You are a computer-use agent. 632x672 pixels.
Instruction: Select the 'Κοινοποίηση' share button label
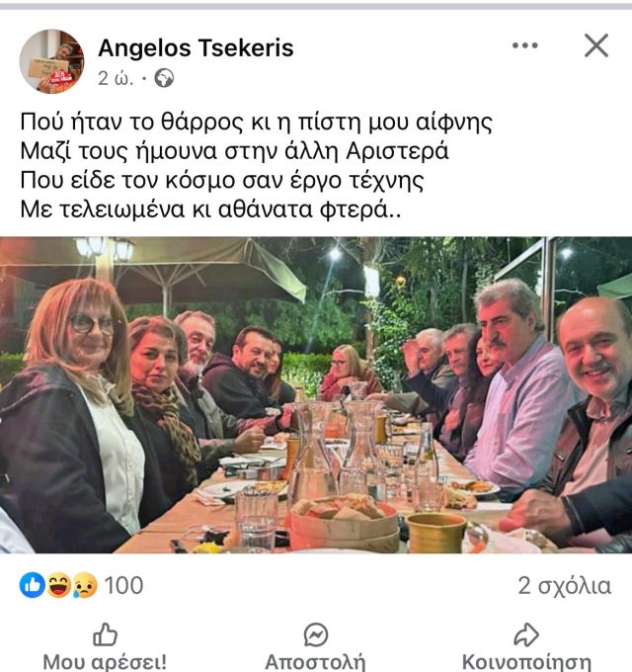(x=526, y=662)
